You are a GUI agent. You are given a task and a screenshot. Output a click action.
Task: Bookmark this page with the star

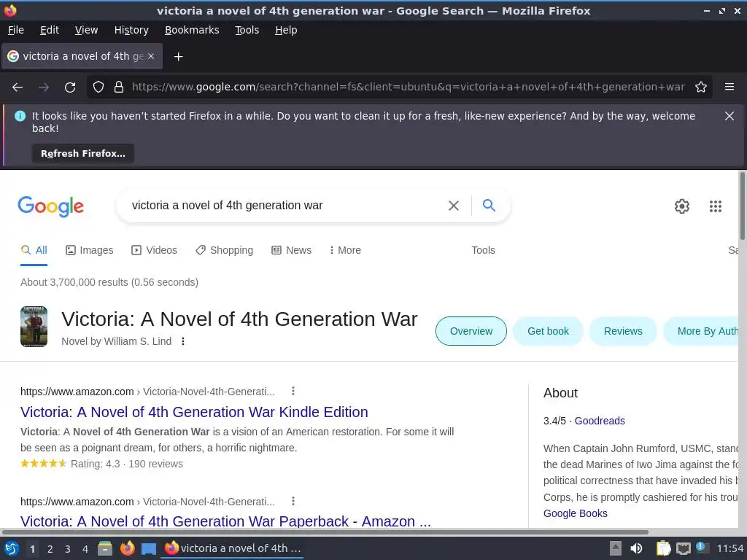(x=701, y=87)
